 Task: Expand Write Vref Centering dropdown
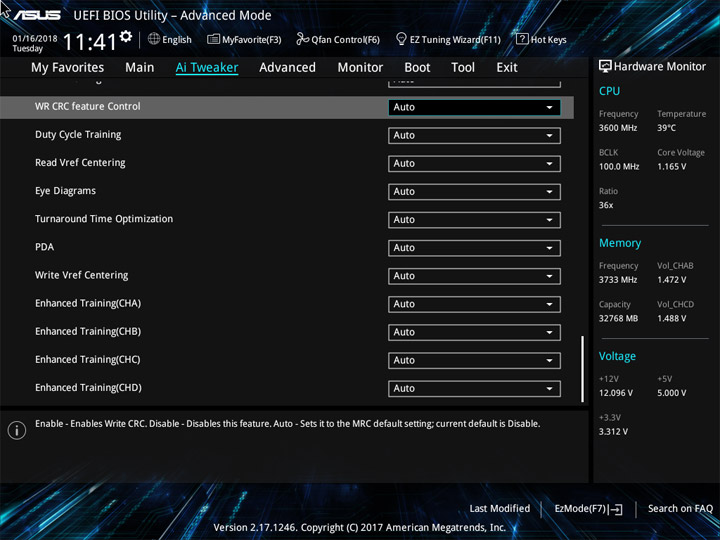pos(474,276)
